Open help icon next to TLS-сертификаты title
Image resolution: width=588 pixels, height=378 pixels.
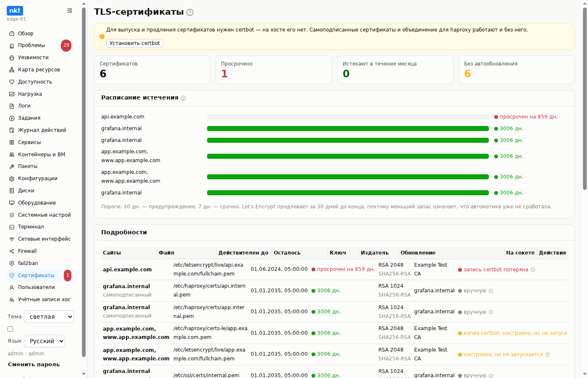tap(190, 12)
